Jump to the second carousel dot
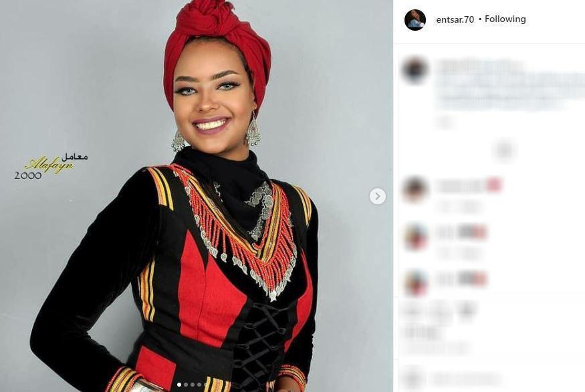Screen dimensions: 585x392 (x=186, y=384)
